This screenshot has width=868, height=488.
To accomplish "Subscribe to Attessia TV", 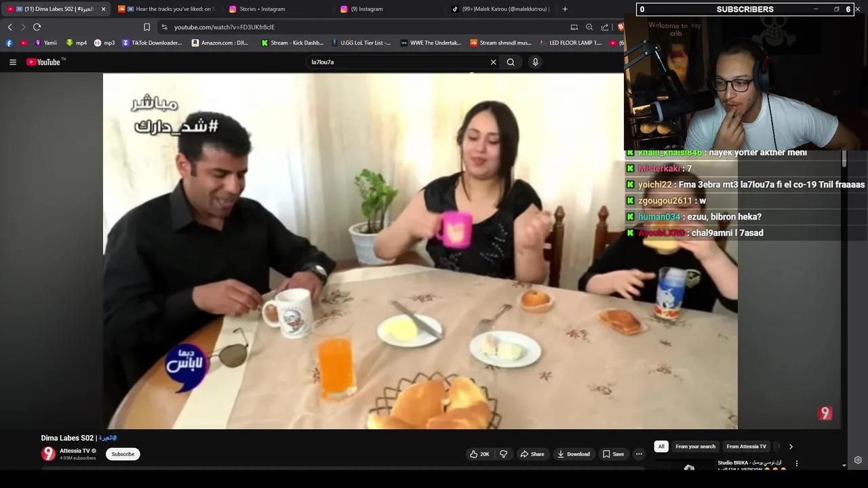I will (x=123, y=454).
